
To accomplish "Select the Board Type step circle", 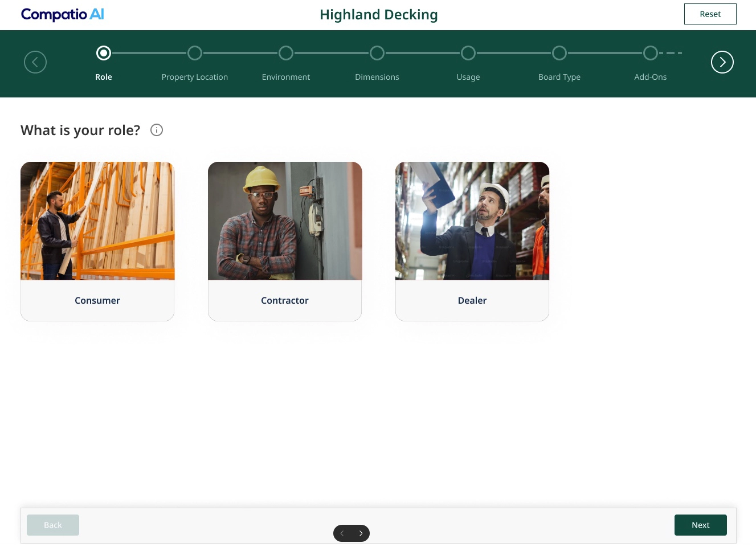I will tap(559, 53).
